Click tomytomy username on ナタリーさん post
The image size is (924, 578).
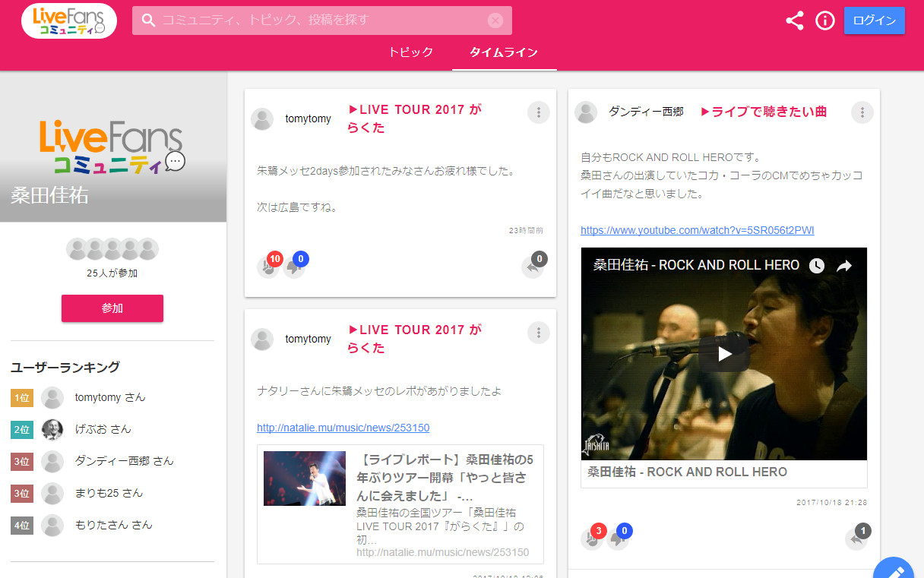pos(308,340)
